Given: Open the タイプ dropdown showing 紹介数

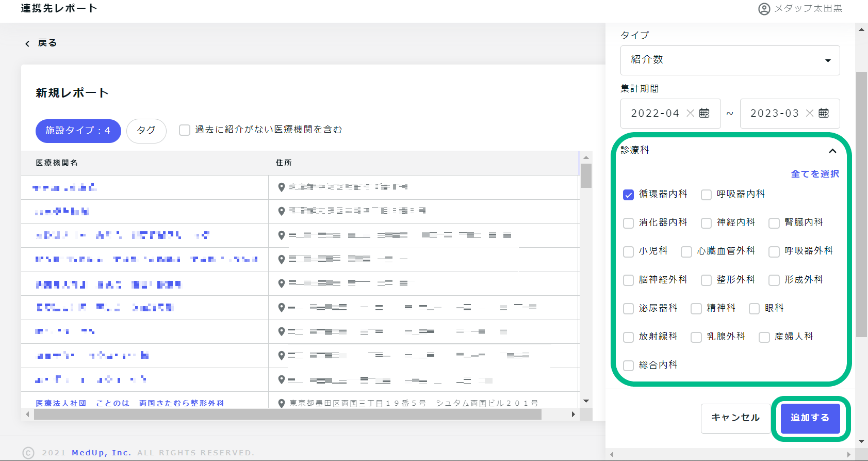Looking at the screenshot, I should click(x=730, y=60).
